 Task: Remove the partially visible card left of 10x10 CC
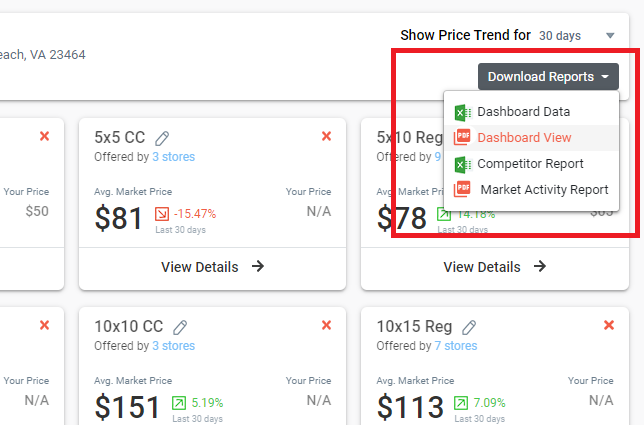click(x=44, y=325)
